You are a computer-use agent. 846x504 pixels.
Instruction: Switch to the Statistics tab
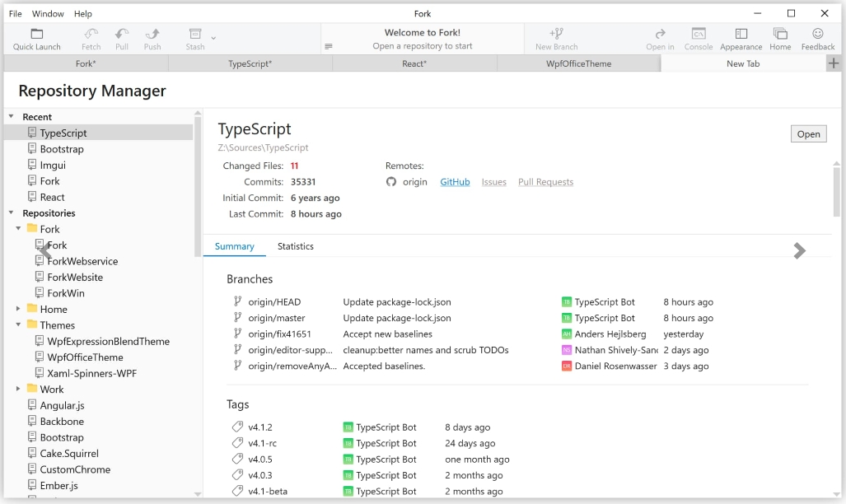[295, 246]
